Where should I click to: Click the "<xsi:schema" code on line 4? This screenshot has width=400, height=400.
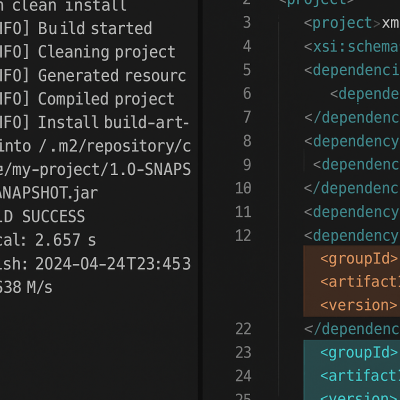point(352,47)
